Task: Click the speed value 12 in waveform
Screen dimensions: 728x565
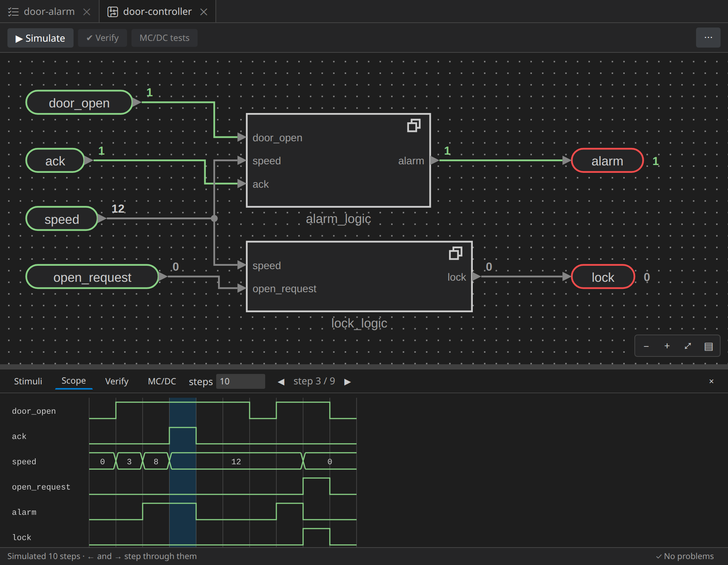Action: (x=236, y=461)
